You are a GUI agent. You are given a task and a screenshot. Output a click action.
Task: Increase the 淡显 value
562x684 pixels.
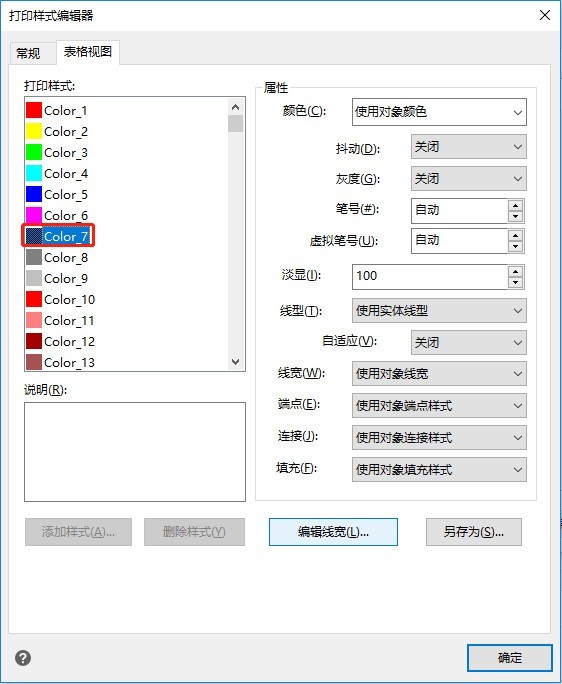[x=515, y=271]
